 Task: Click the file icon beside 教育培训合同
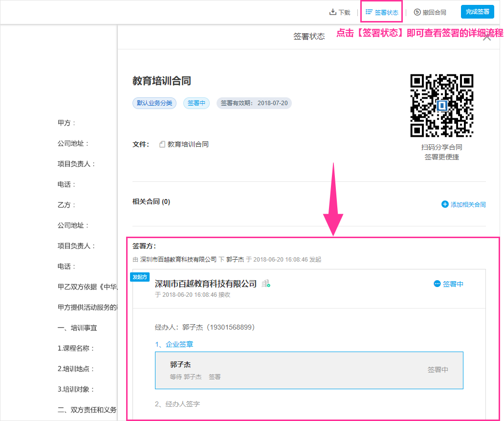point(162,144)
